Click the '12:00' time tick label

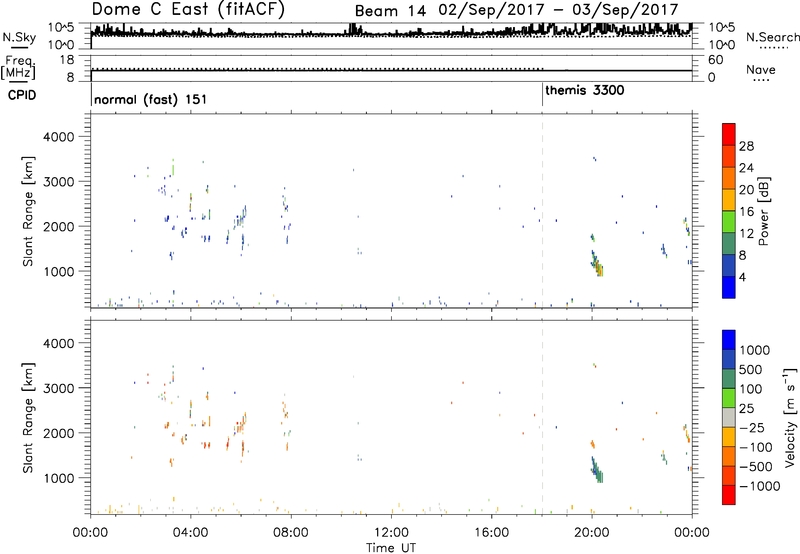click(x=391, y=533)
